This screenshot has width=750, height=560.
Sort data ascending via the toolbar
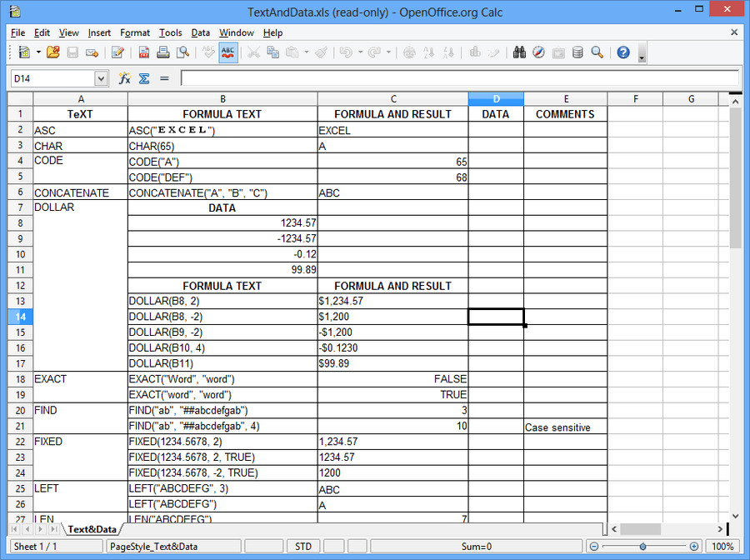[x=429, y=52]
